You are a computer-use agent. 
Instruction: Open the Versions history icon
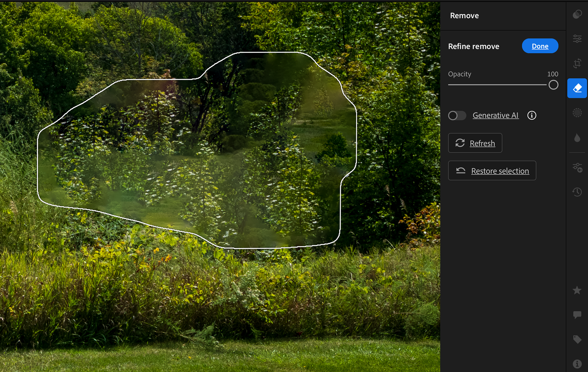[x=577, y=192]
